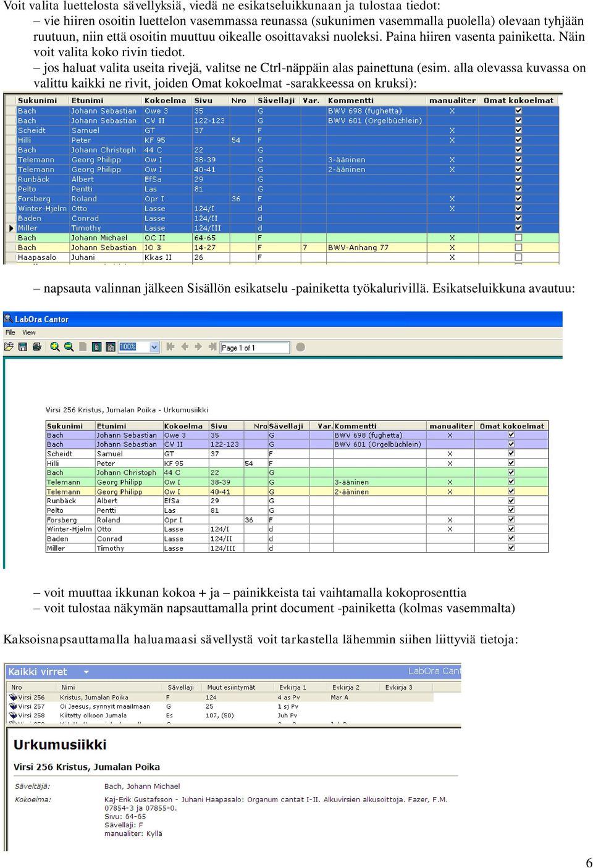Click 'Forsberg' in the preview table

pyautogui.click(x=62, y=520)
